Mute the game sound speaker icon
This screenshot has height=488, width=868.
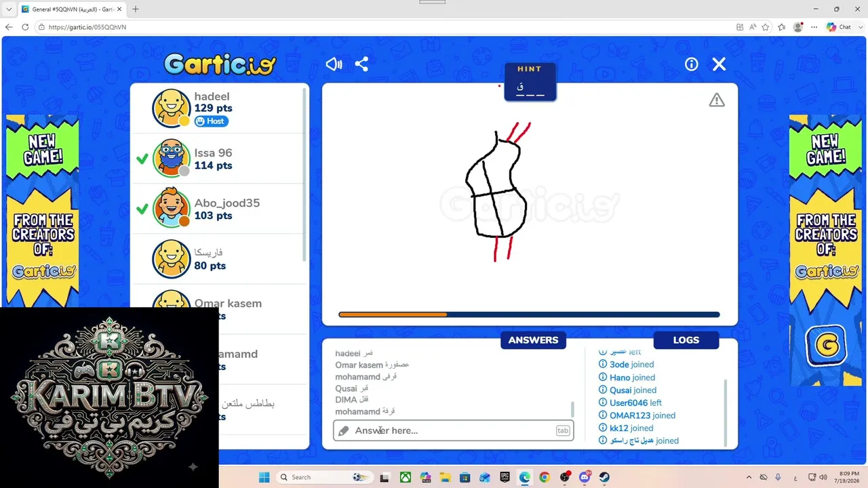[334, 64]
